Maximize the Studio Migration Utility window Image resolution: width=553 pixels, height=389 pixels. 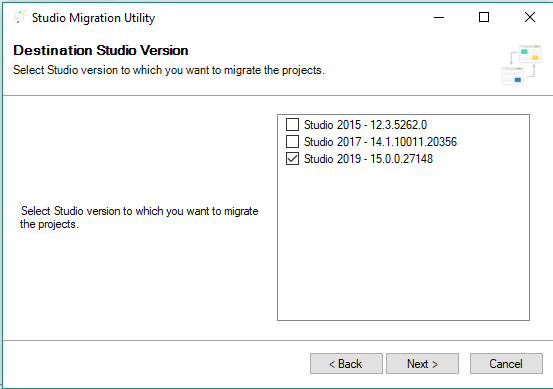[x=484, y=17]
